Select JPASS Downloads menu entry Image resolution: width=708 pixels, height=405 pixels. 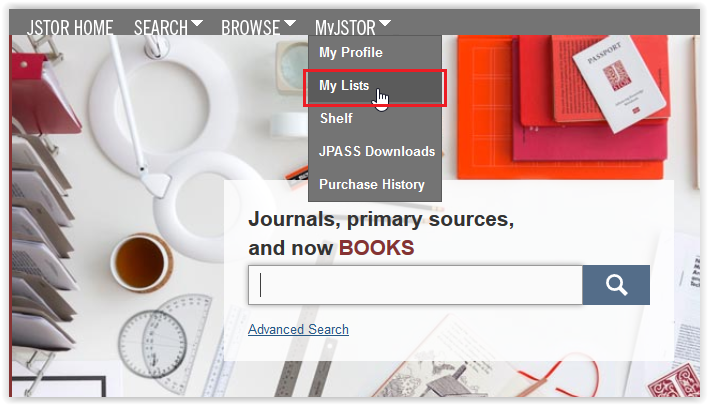(x=375, y=151)
